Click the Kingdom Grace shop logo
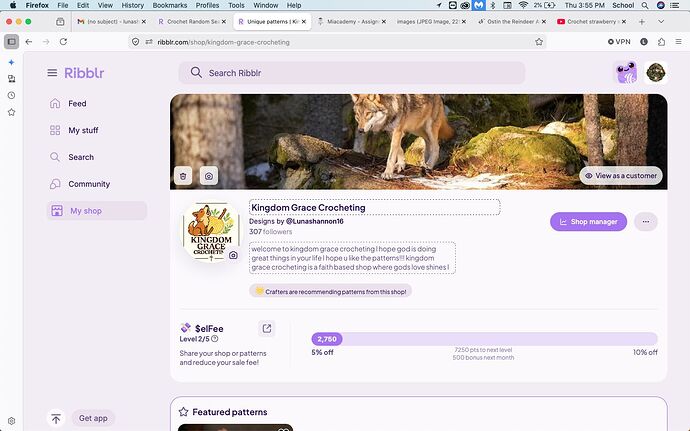The height and width of the screenshot is (431, 690). pos(211,232)
